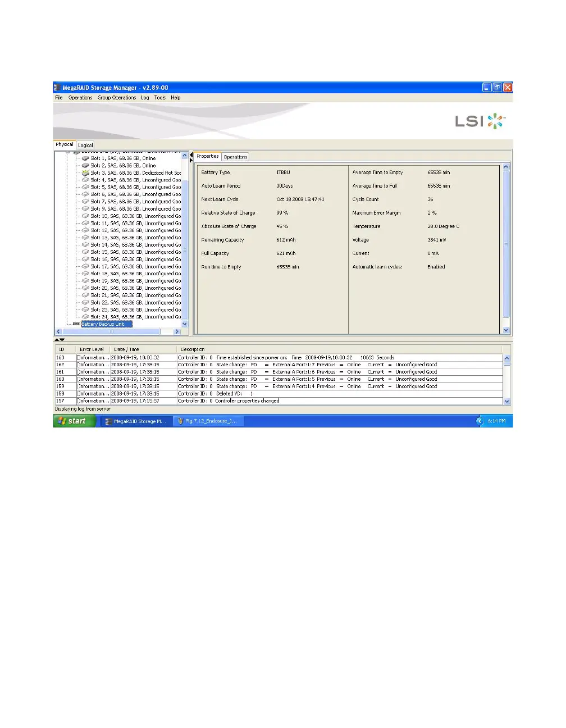
Task: Click the drive icon for Slot 22
Action: (x=85, y=303)
